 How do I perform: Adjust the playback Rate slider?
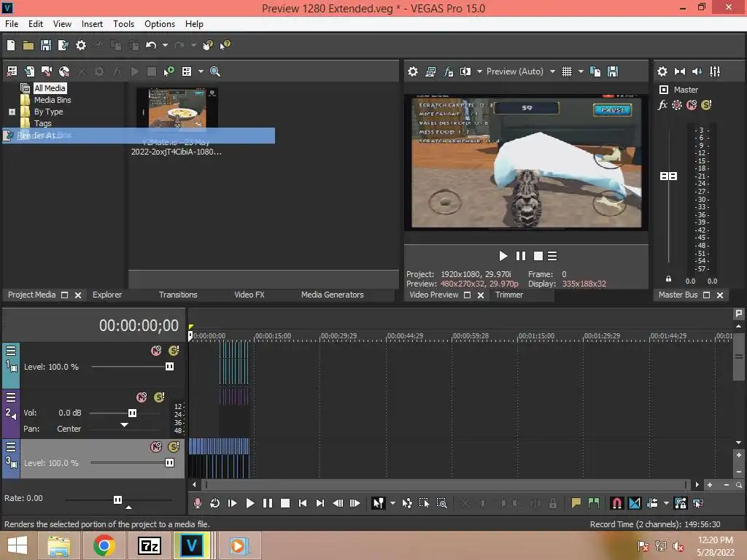(x=118, y=499)
